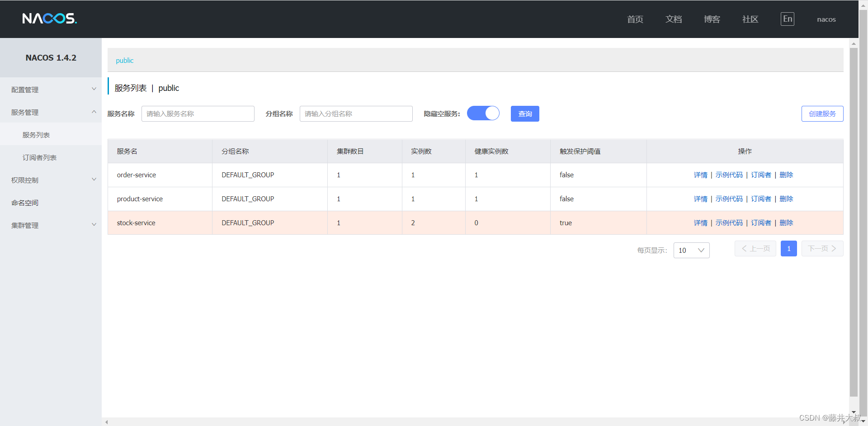The width and height of the screenshot is (868, 426).
Task: Click the order-service name cell
Action: click(160, 175)
